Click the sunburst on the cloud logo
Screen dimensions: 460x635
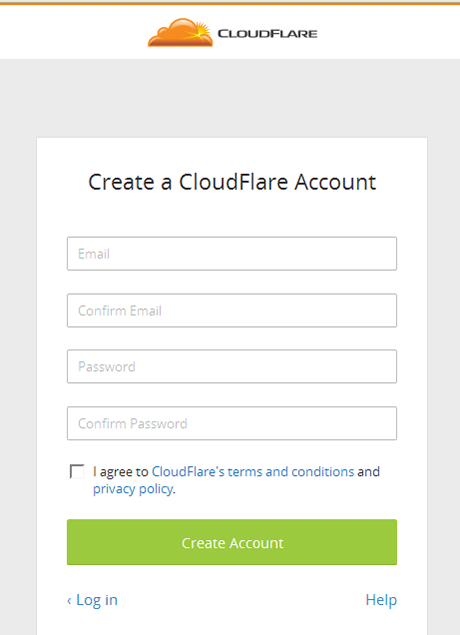(x=200, y=32)
